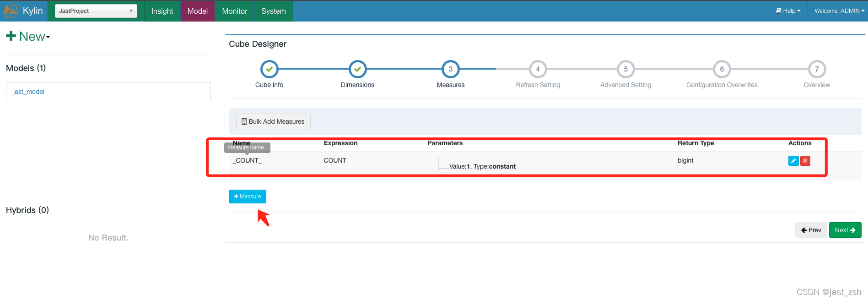Click the Expression column header
868x301 pixels.
(x=340, y=143)
